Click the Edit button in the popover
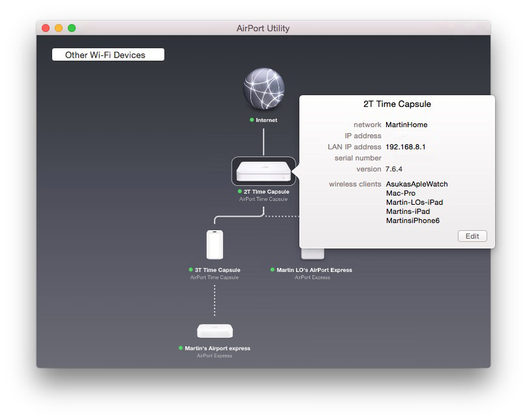This screenshot has height=420, width=527. tap(472, 236)
